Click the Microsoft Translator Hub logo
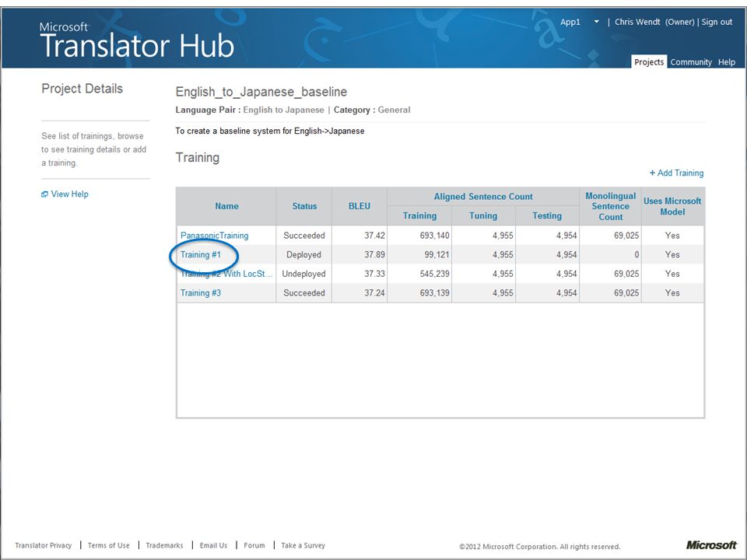Viewport: 747px width, 560px height. [x=137, y=40]
